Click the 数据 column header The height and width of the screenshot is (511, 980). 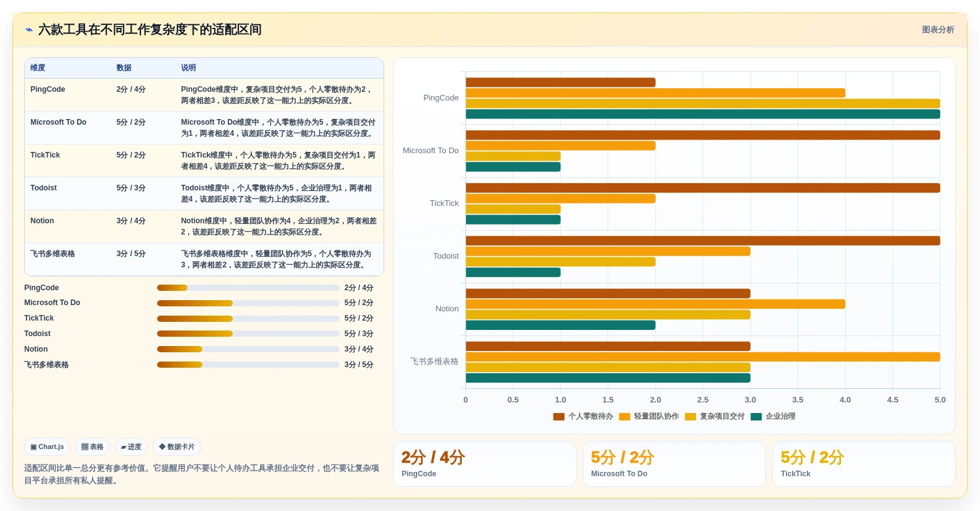pos(124,68)
